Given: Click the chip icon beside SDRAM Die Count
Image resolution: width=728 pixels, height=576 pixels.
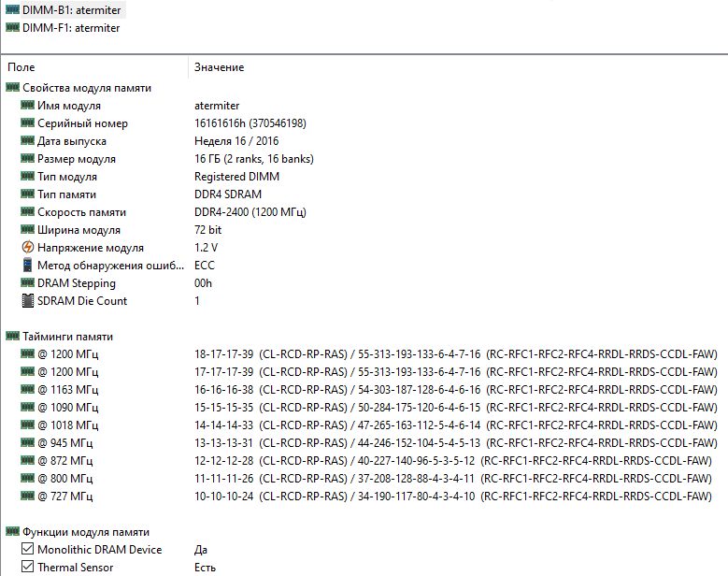Looking at the screenshot, I should [x=28, y=300].
